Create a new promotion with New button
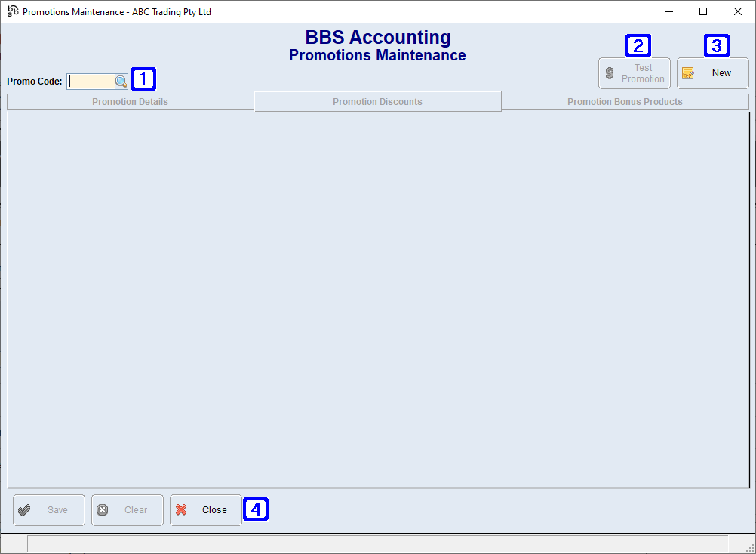Screen dimensions: 756x554 coord(712,73)
